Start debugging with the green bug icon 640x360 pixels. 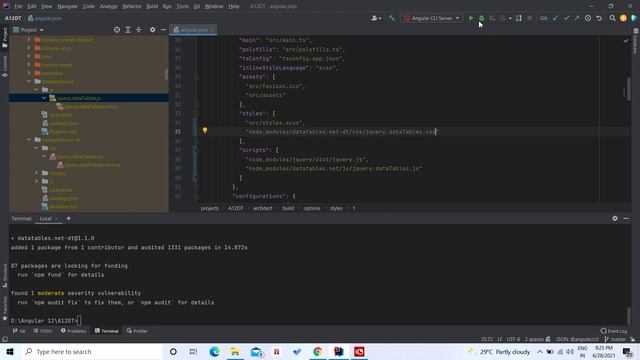click(x=482, y=18)
